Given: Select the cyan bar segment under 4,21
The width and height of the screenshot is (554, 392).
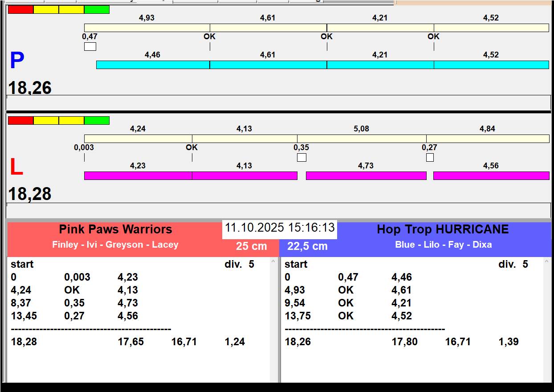Looking at the screenshot, I should [x=380, y=65].
